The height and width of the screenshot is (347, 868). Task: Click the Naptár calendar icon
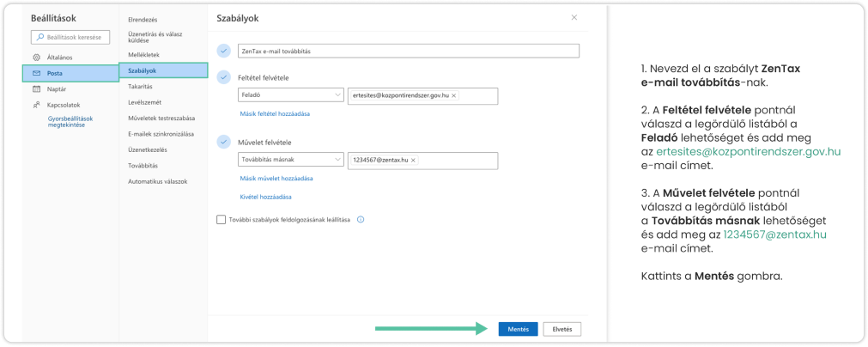tap(37, 88)
